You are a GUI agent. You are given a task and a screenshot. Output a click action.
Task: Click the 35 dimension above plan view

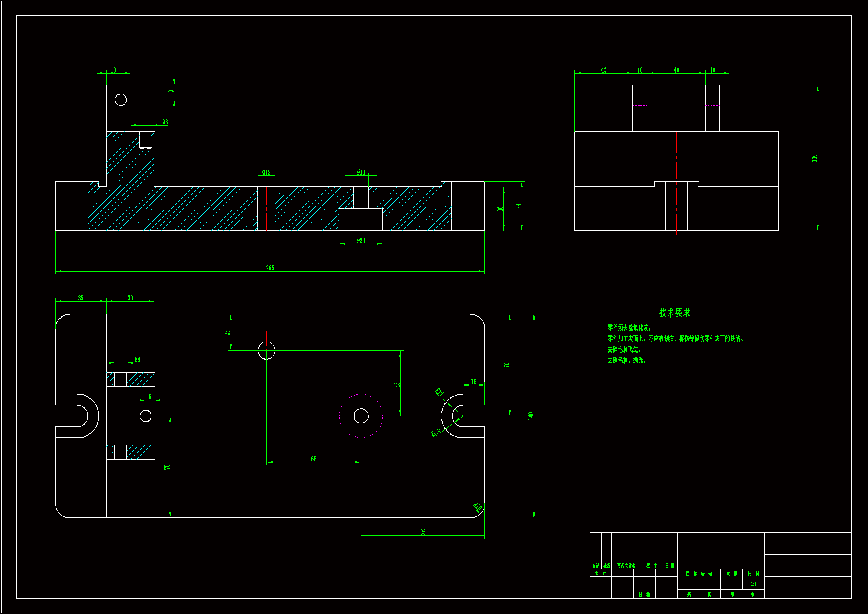81,298
